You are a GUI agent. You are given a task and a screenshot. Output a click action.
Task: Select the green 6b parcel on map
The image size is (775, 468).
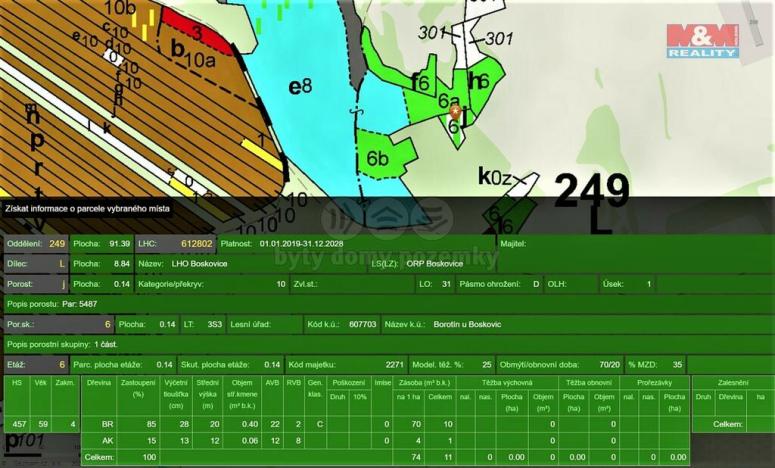coord(383,156)
